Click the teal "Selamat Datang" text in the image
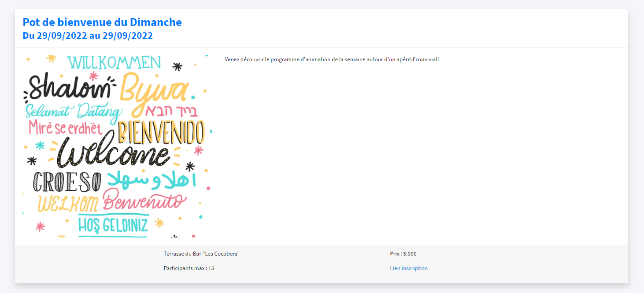644x293 pixels. click(x=72, y=112)
